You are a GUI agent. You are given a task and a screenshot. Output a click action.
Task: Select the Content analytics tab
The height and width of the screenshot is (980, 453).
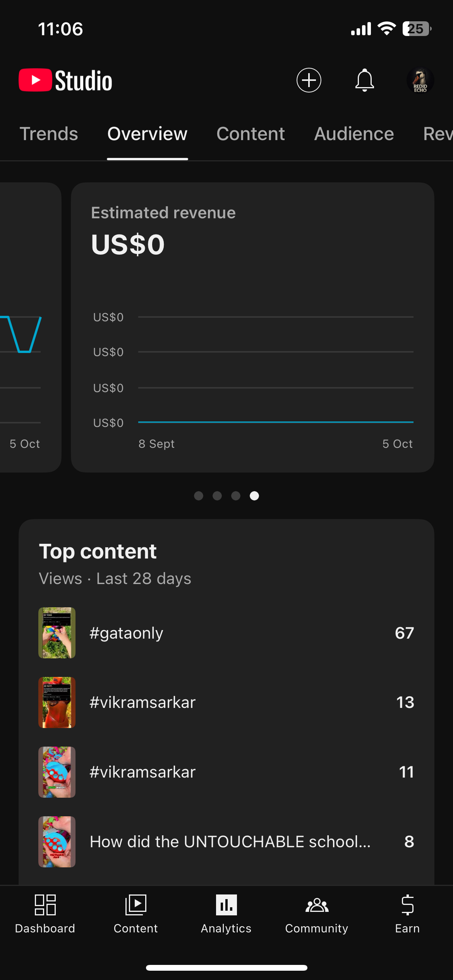[251, 134]
